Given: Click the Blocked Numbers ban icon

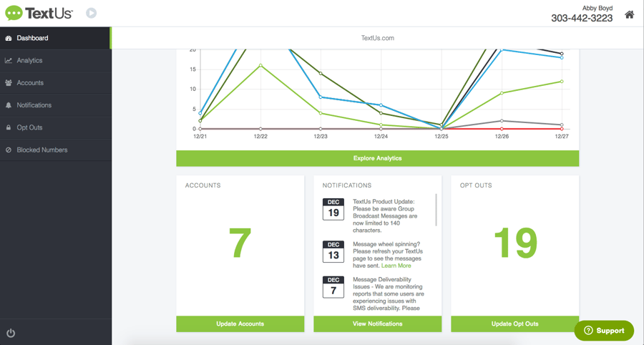Looking at the screenshot, I should pyautogui.click(x=8, y=150).
